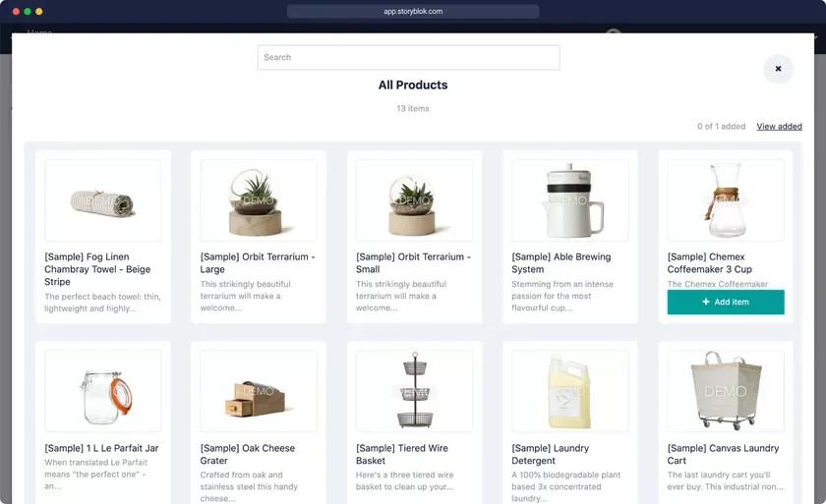Image resolution: width=826 pixels, height=504 pixels.
Task: Choose the Able Brewing System image
Action: coord(570,200)
